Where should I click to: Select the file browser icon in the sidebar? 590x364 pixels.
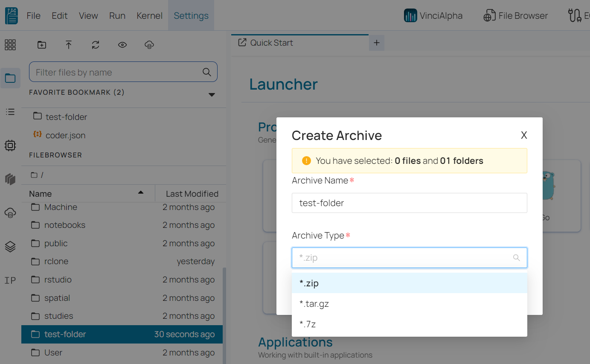pos(10,78)
